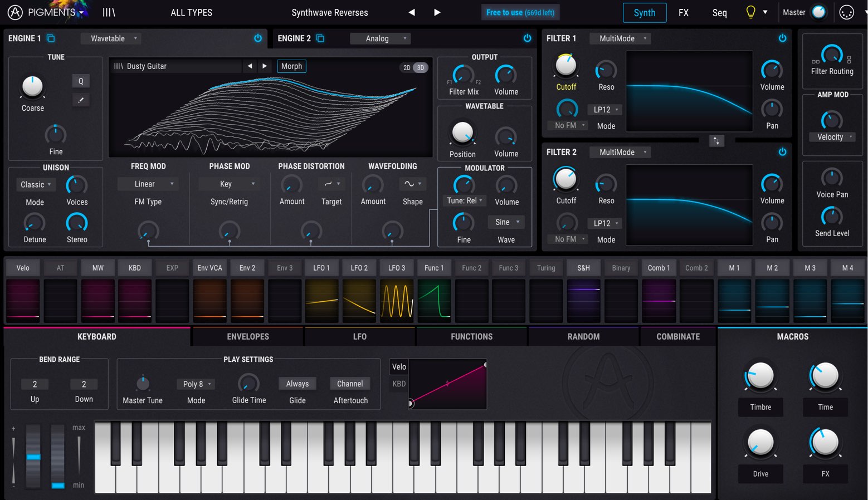The width and height of the screenshot is (868, 500).
Task: Select the Velo curve selector
Action: coord(399,366)
